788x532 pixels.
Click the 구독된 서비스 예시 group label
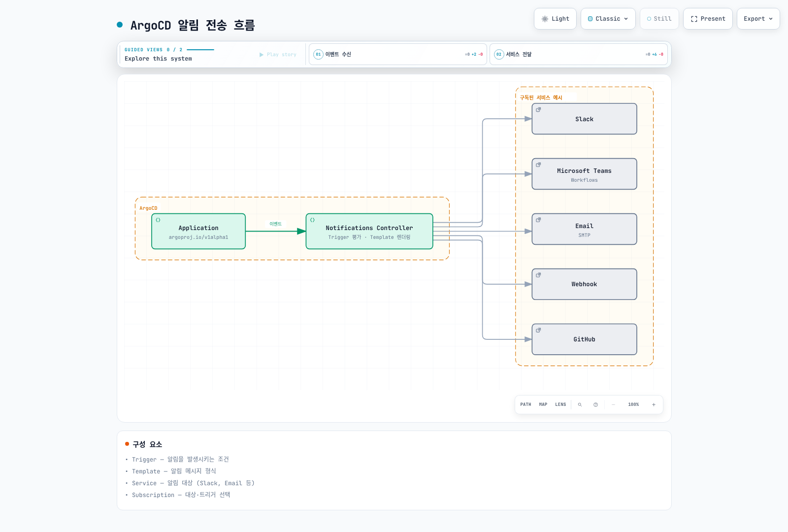541,98
